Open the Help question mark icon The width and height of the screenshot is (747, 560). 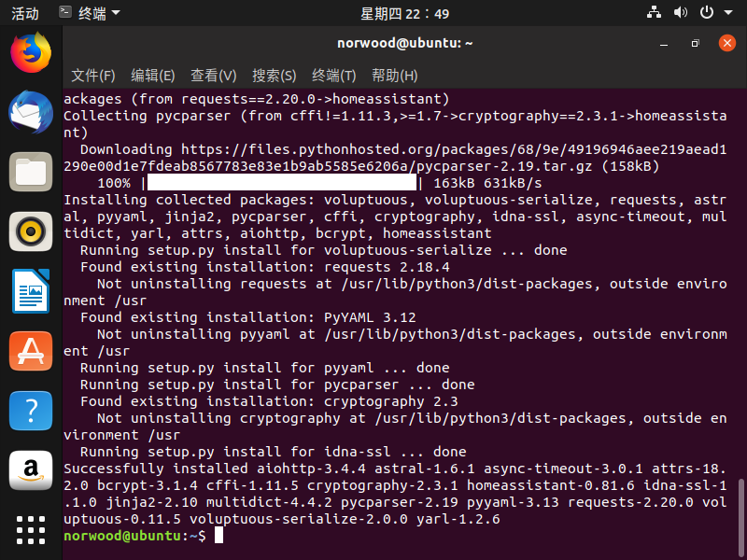31,411
